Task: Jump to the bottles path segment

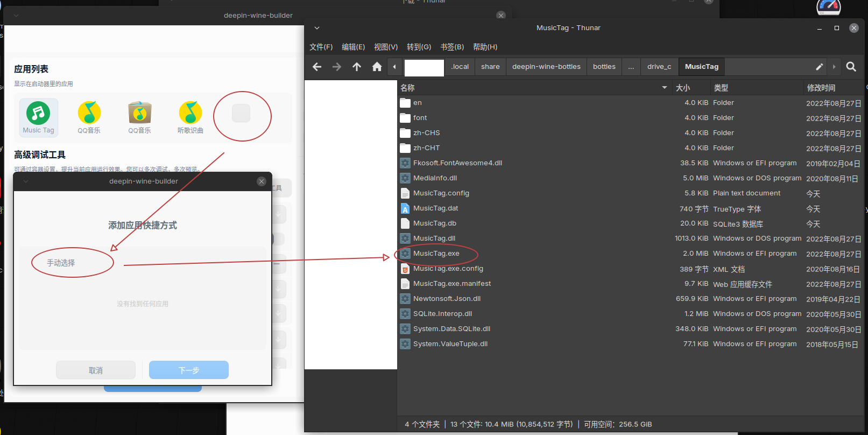Action: coord(604,67)
